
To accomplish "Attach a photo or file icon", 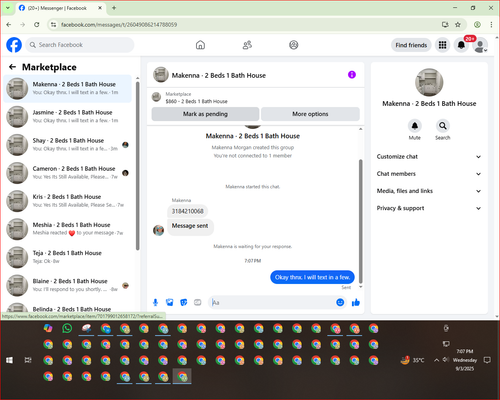I will tap(170, 302).
